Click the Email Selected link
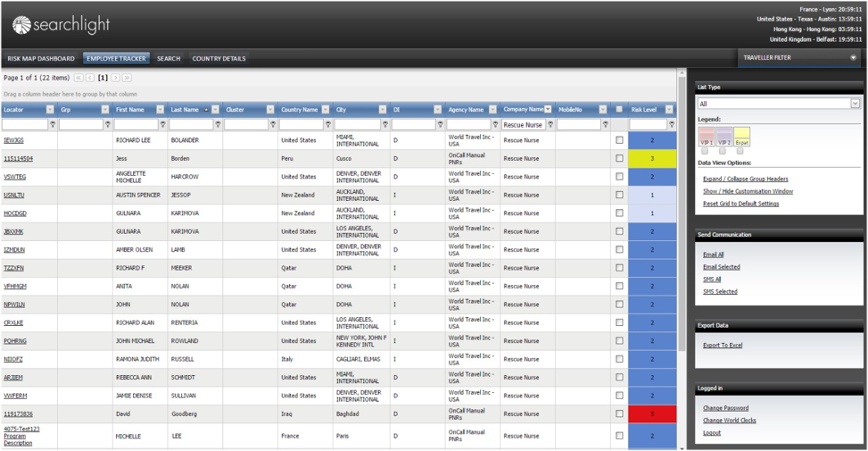This screenshot has width=868, height=451. point(721,267)
